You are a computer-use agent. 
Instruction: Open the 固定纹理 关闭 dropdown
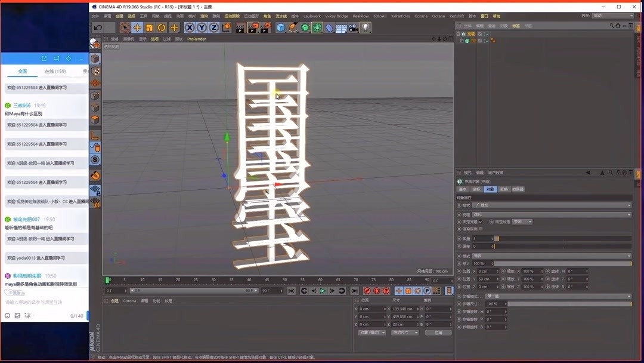click(522, 222)
